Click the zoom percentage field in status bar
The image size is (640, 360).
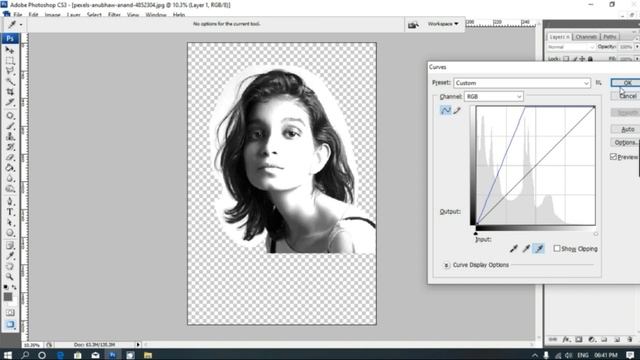32,345
